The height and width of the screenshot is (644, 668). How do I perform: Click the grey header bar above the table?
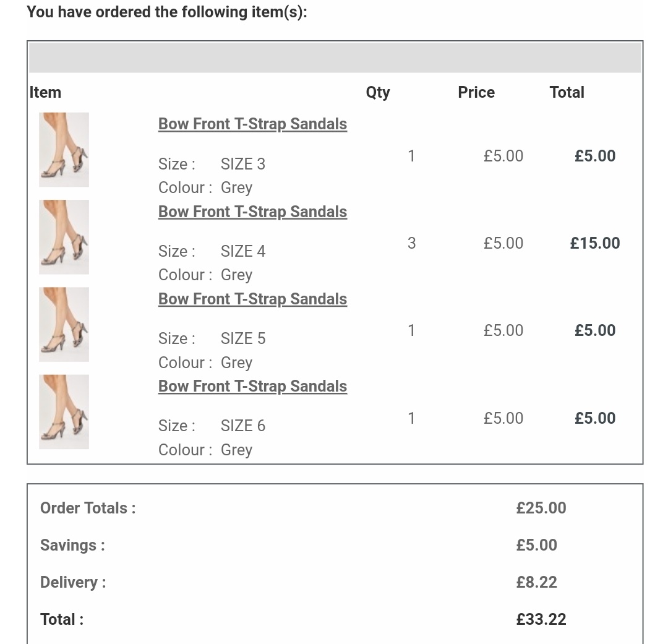click(335, 58)
